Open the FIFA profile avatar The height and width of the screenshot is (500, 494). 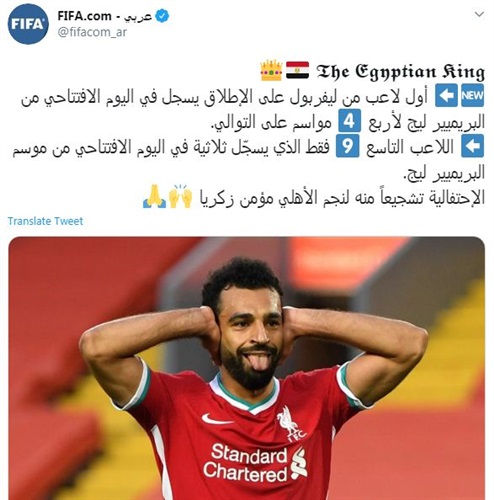[28, 25]
